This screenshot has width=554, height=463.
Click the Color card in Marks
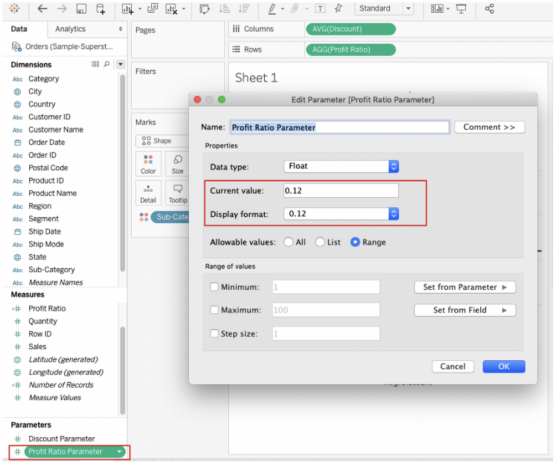(x=148, y=164)
